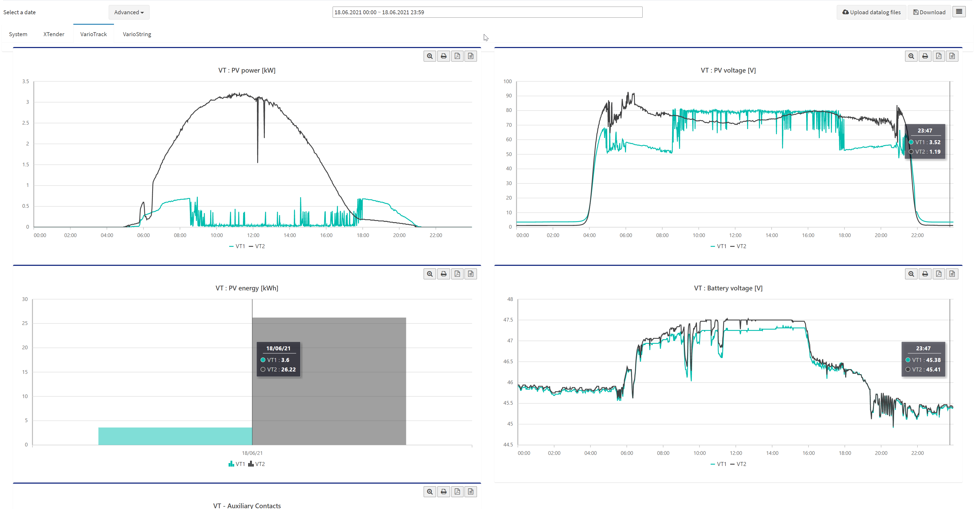Image resolution: width=980 pixels, height=509 pixels.
Task: Zoom the Auxiliary Contacts chart
Action: tap(430, 492)
